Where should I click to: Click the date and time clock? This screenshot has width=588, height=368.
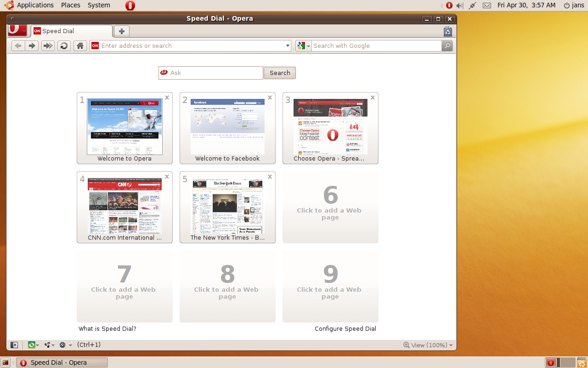pos(526,5)
